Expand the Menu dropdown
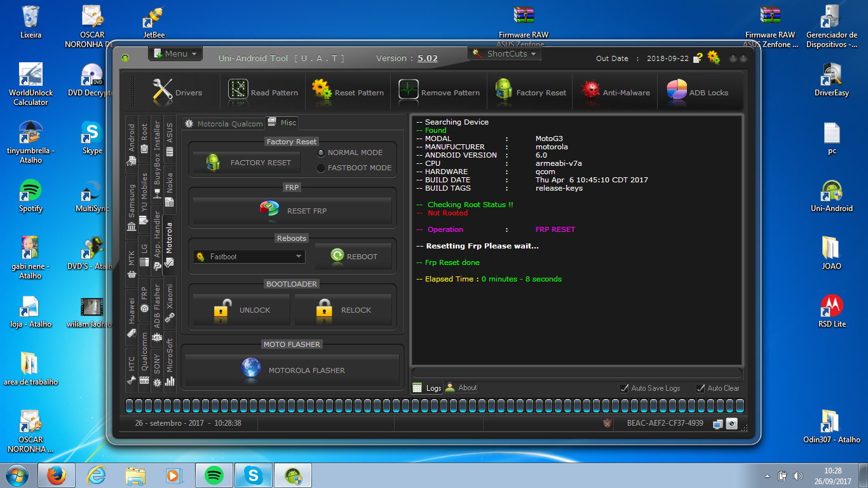 (x=175, y=54)
